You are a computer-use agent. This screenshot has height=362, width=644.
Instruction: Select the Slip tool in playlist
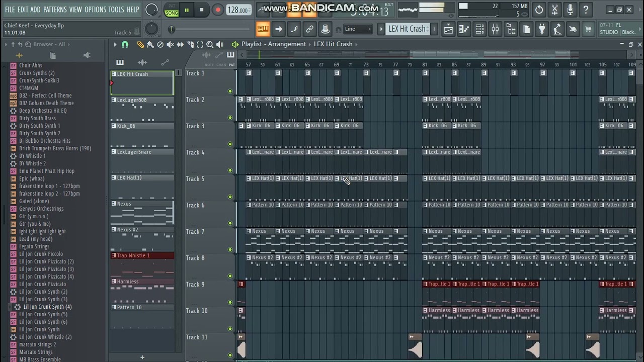pos(180,44)
